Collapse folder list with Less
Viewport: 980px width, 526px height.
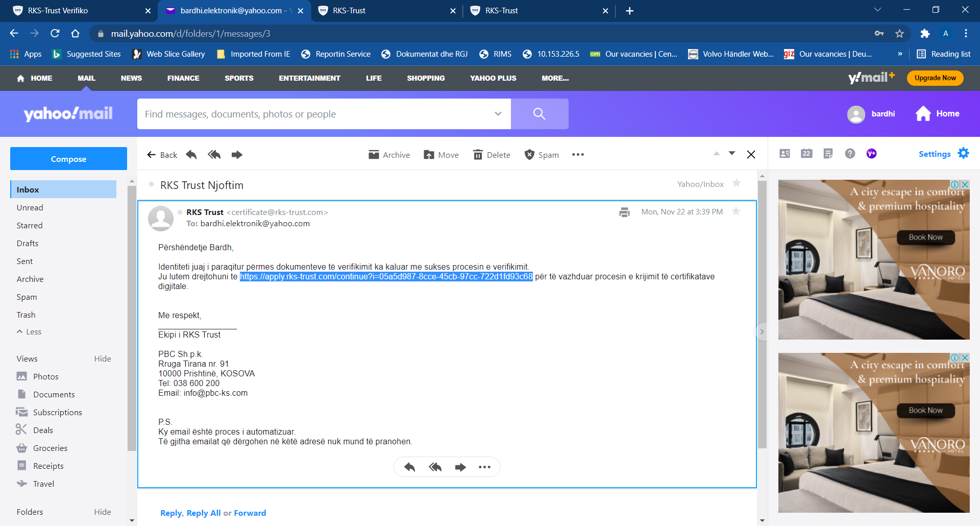29,331
